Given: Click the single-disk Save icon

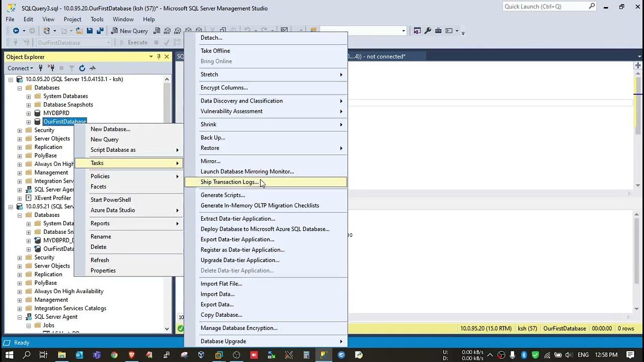Looking at the screenshot, I should tap(90, 31).
